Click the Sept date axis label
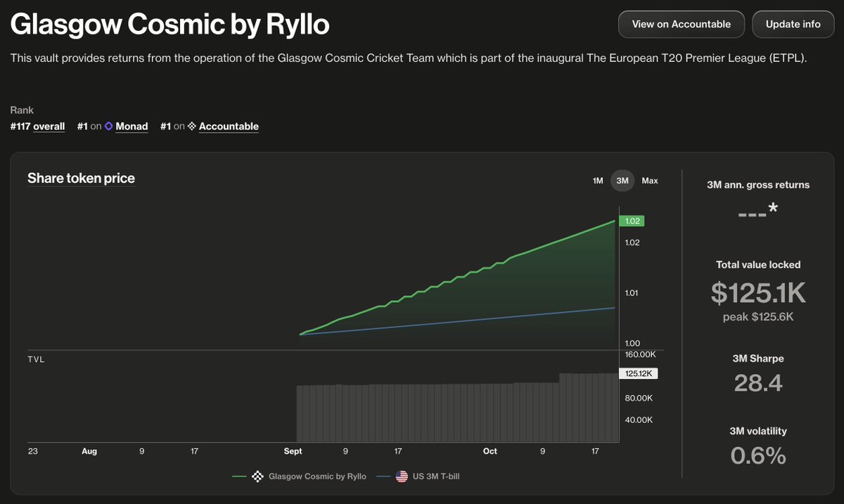Screen dimensions: 844x504 tap(292, 451)
